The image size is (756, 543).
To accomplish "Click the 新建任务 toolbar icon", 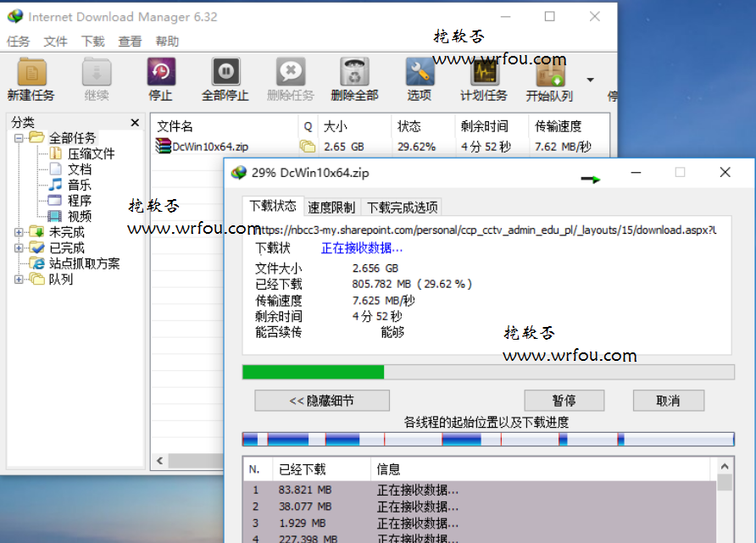I will pyautogui.click(x=31, y=72).
